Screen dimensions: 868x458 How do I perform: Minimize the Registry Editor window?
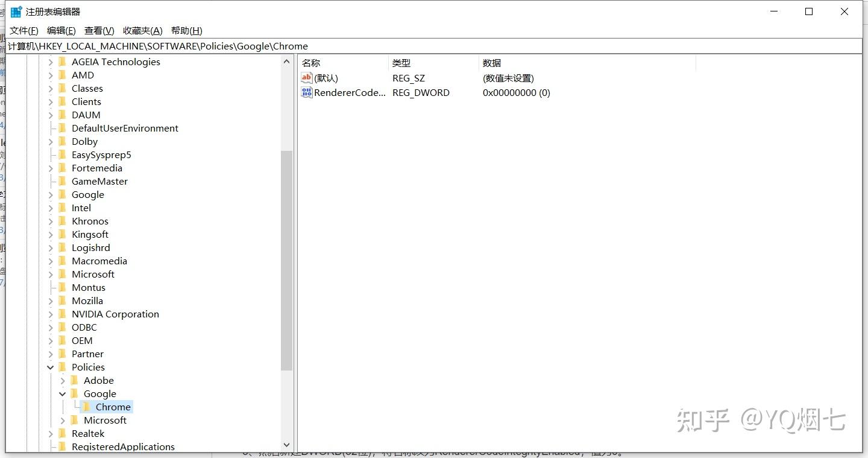774,11
